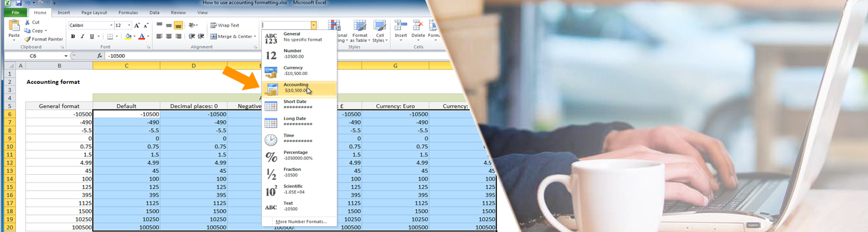Undo the last action
This screenshot has width=868, height=232.
(x=27, y=3)
